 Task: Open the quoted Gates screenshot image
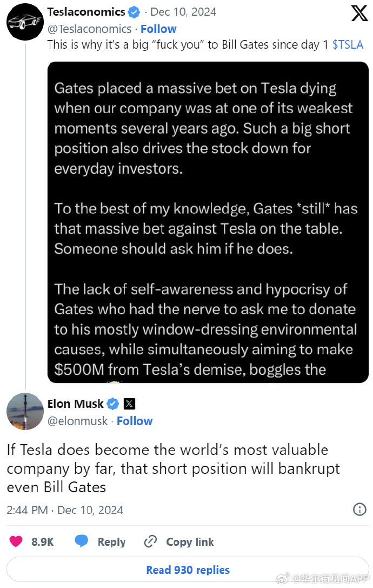pos(208,222)
